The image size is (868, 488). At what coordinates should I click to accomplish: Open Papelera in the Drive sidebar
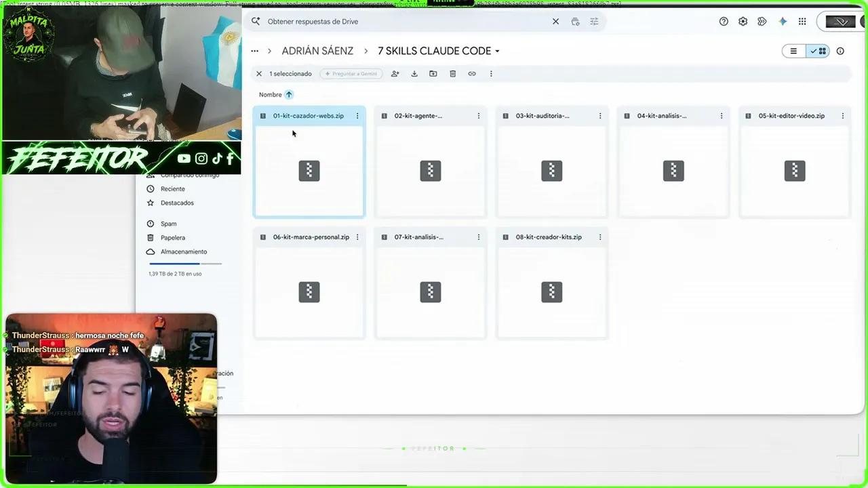(x=173, y=238)
